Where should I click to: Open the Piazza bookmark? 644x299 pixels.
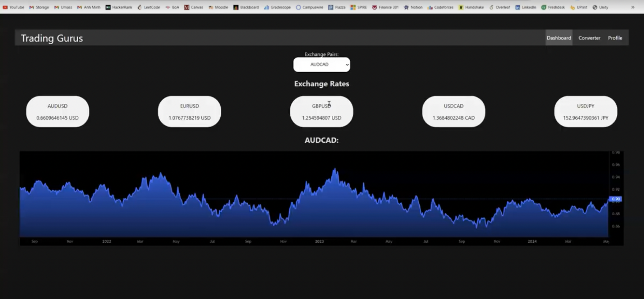[337, 7]
